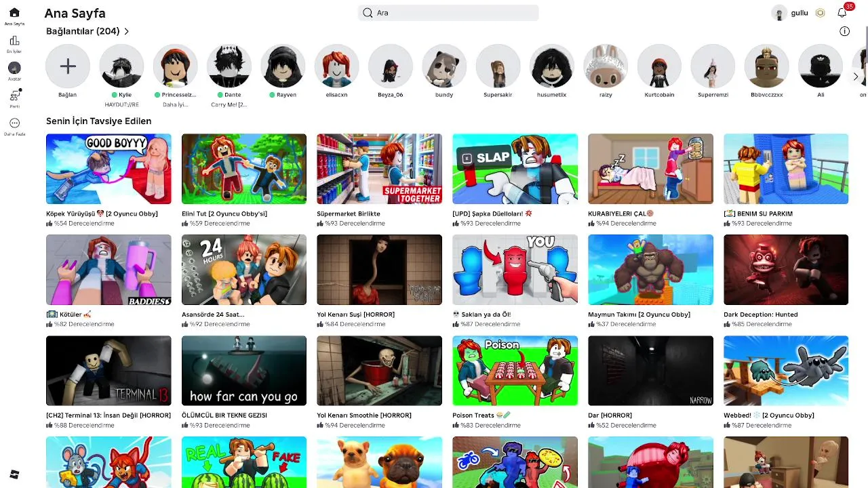Open Dark Deception: Hunted thumbnail
The height and width of the screenshot is (488, 868).
click(786, 270)
